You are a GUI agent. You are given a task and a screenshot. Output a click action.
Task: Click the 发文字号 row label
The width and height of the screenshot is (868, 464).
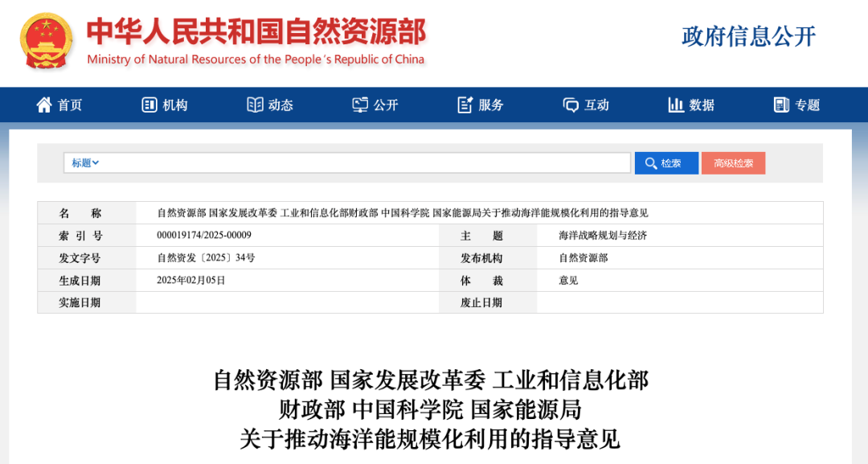(x=80, y=258)
